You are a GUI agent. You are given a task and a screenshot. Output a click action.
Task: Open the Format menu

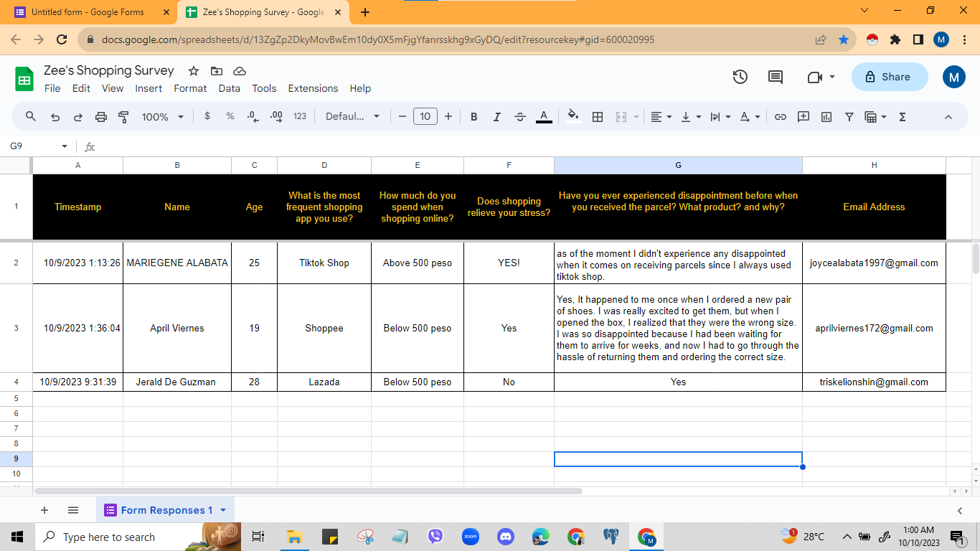(x=190, y=88)
